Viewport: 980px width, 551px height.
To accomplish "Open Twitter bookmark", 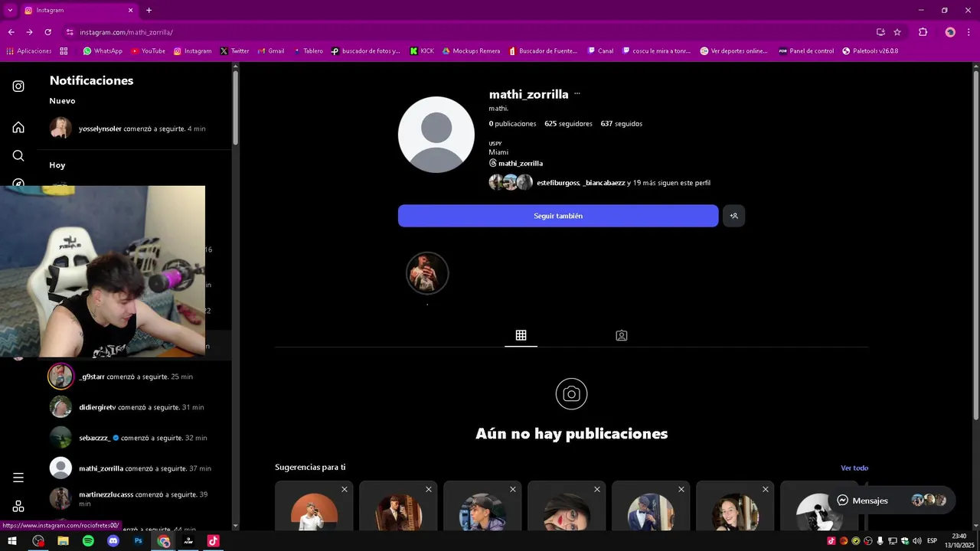I will pos(234,51).
